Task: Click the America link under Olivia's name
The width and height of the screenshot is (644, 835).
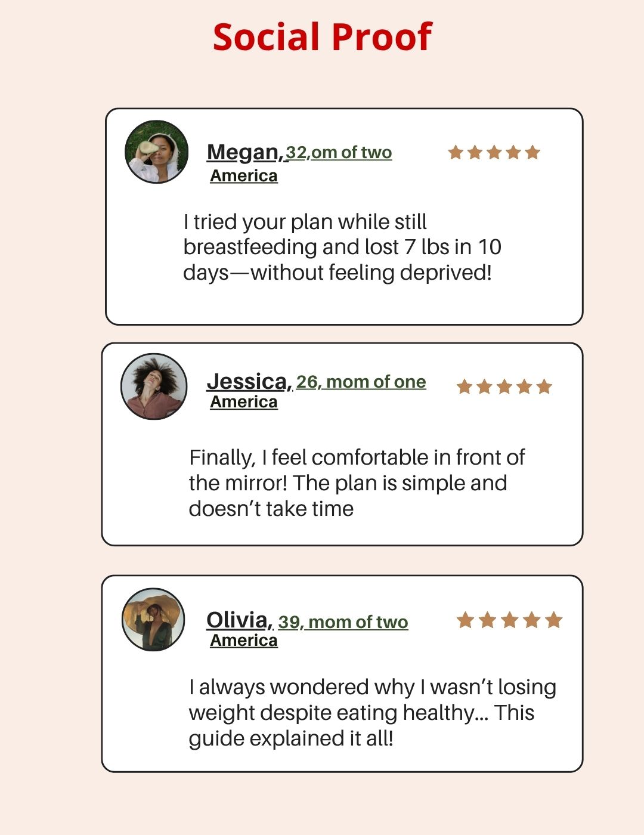Action: 244,641
